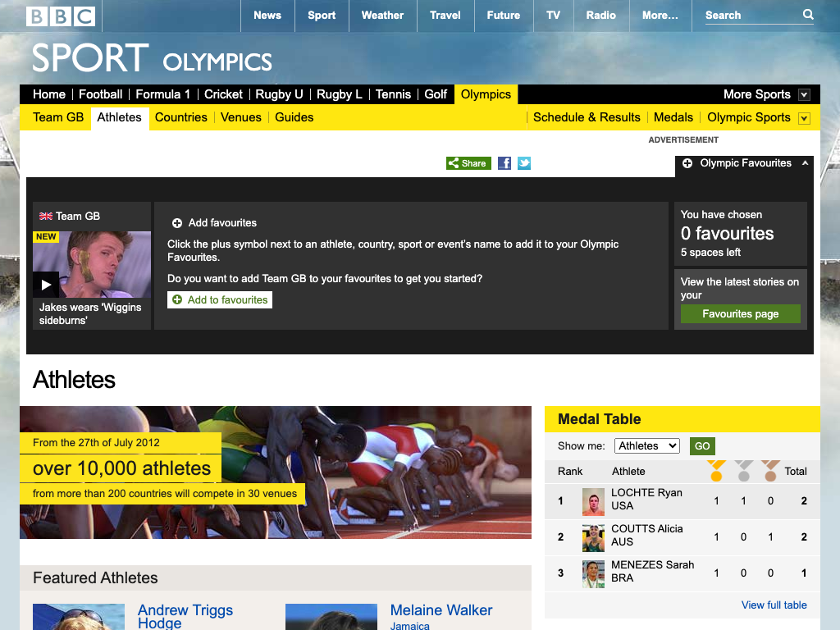Open LOCHTE Ryan athlete name
The width and height of the screenshot is (840, 630).
(646, 492)
